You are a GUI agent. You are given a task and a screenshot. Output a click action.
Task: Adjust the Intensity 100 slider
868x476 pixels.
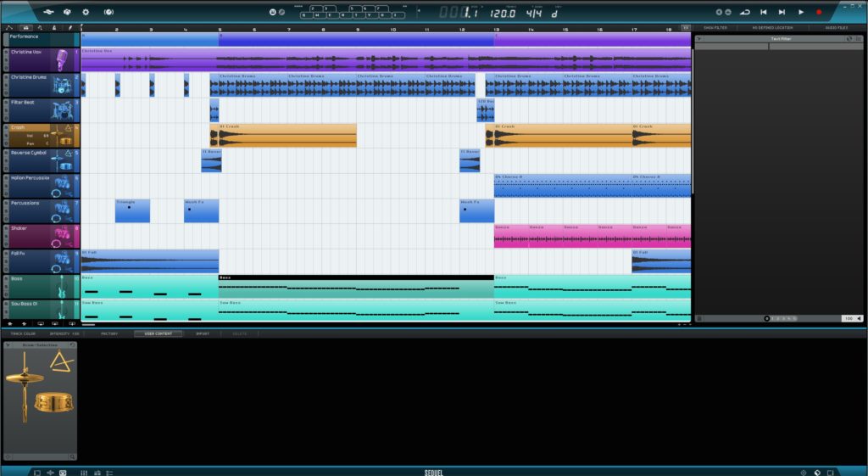coord(64,333)
